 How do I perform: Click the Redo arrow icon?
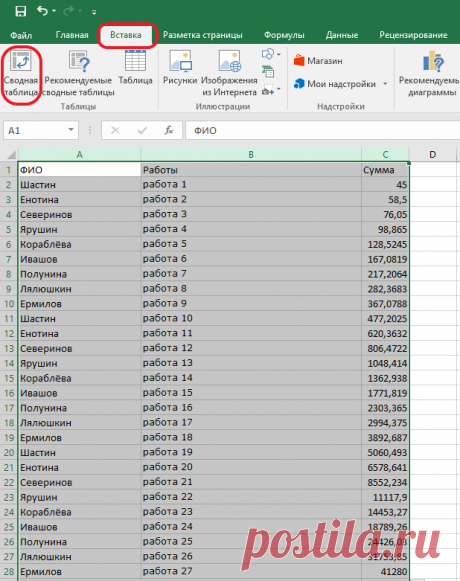(x=68, y=11)
